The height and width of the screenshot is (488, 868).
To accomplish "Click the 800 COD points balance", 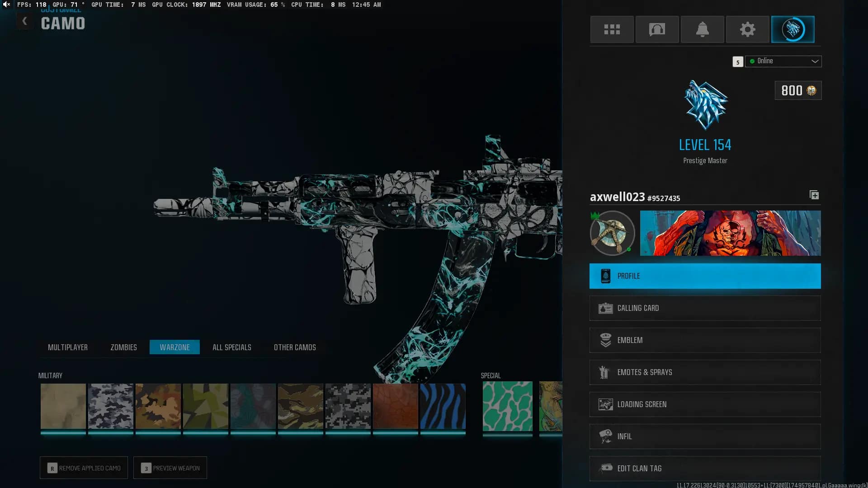I will pyautogui.click(x=798, y=90).
